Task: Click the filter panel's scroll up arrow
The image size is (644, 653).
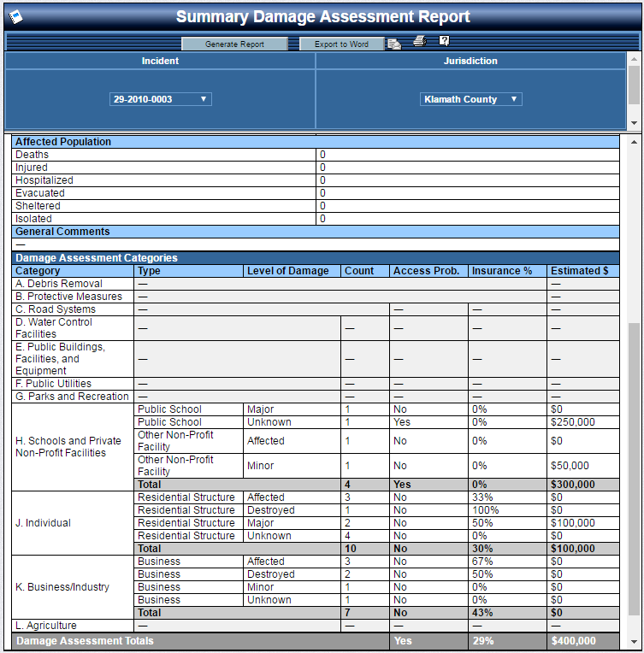Action: 634,59
